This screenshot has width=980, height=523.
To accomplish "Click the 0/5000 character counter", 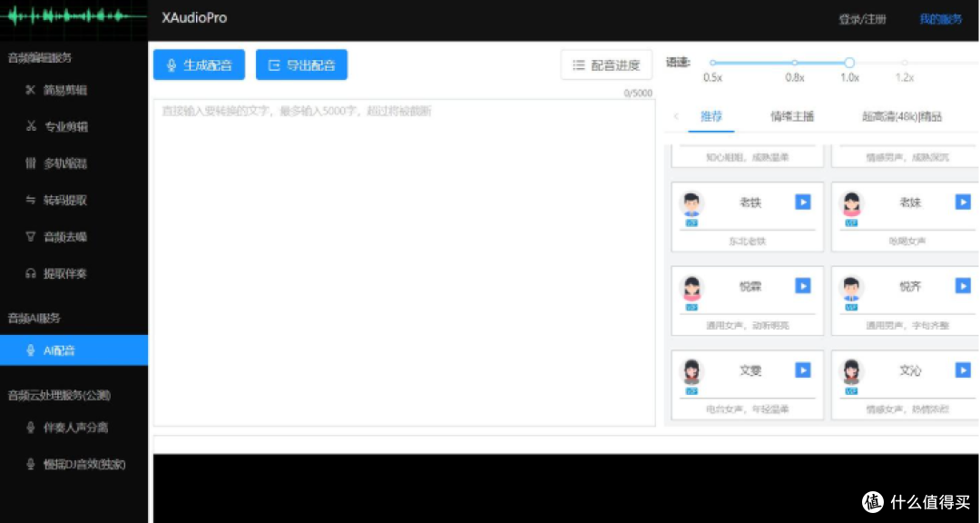I will (638, 94).
